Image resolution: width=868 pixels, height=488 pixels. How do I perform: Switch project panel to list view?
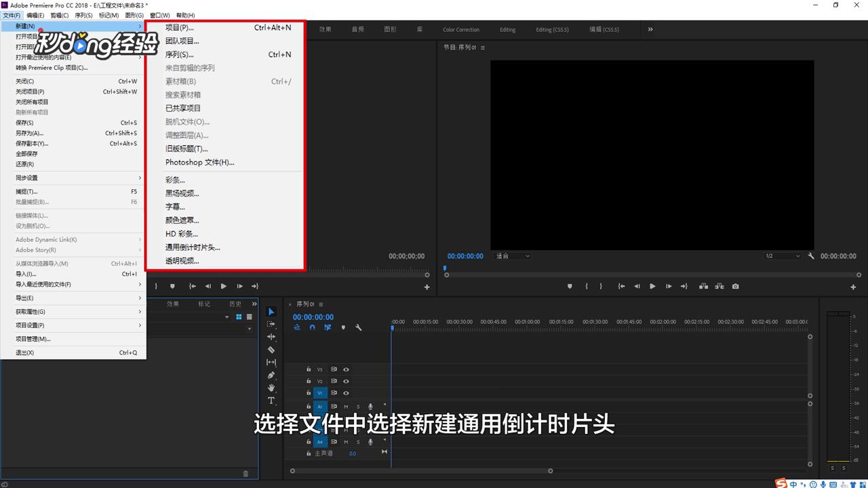(249, 317)
